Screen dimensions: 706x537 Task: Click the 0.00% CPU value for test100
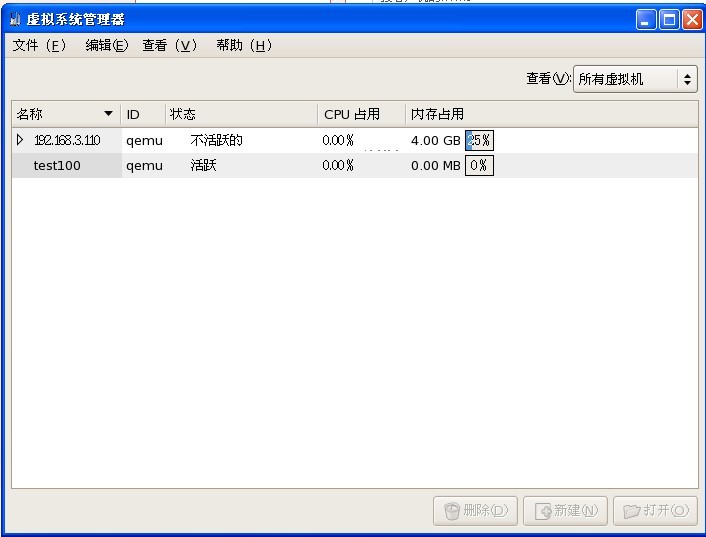(338, 166)
